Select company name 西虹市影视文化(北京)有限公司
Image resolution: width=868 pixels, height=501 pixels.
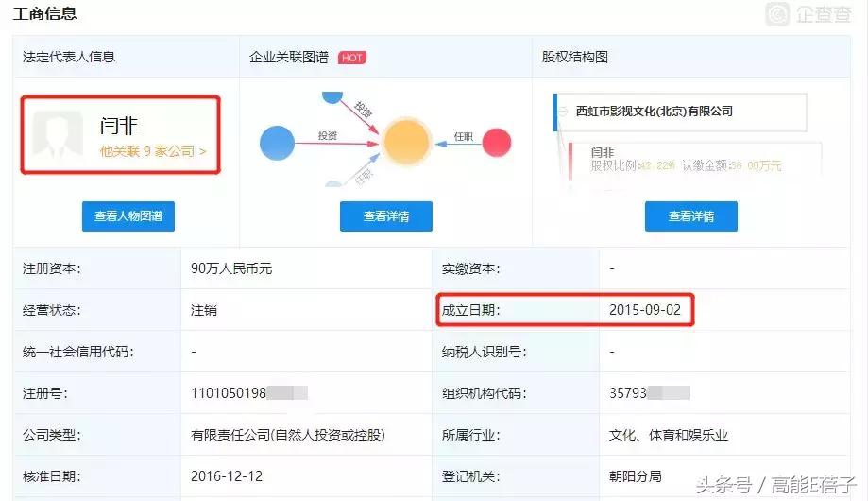tap(655, 112)
